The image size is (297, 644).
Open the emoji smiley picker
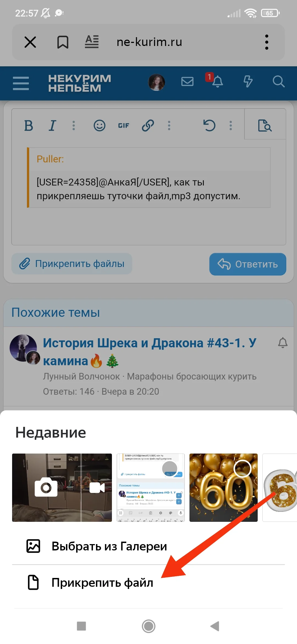coord(99,126)
